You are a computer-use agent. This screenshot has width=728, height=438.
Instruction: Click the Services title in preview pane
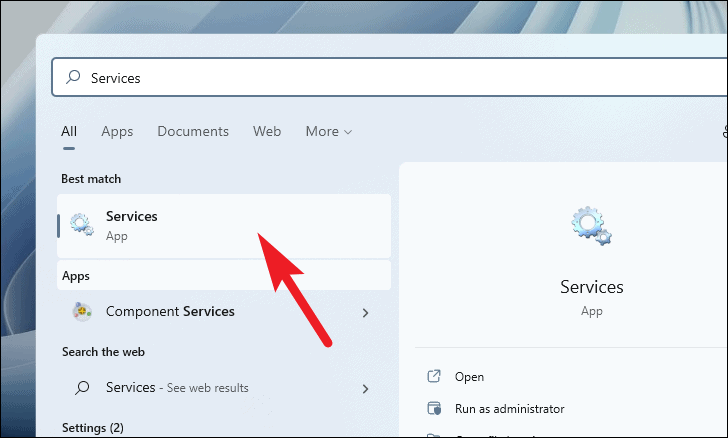(x=592, y=287)
